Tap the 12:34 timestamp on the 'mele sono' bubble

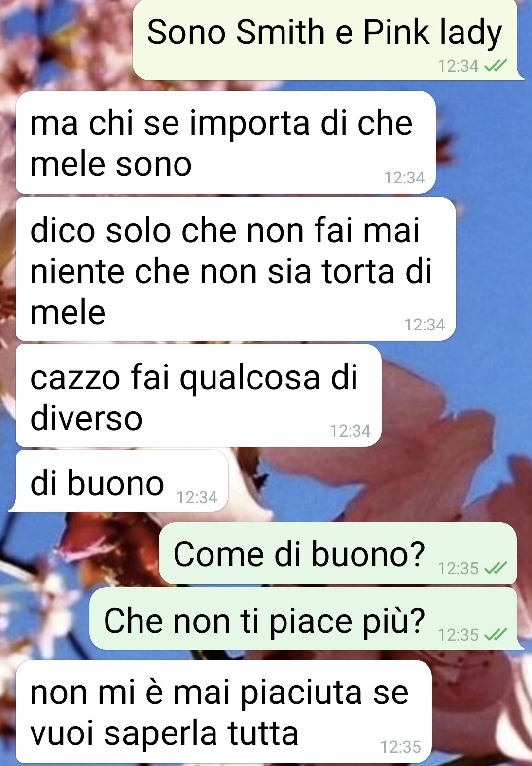click(404, 178)
